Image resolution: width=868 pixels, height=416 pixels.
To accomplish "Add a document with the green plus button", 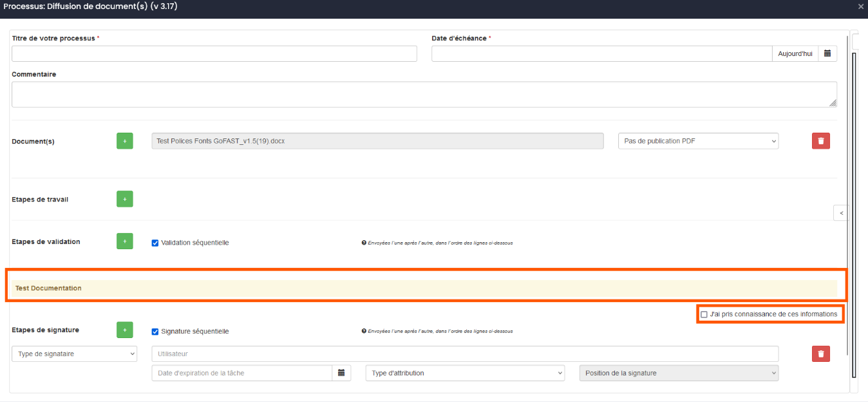I will (x=125, y=141).
